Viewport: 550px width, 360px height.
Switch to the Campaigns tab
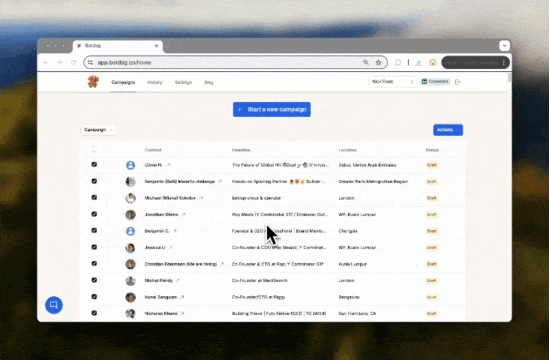[x=123, y=82]
